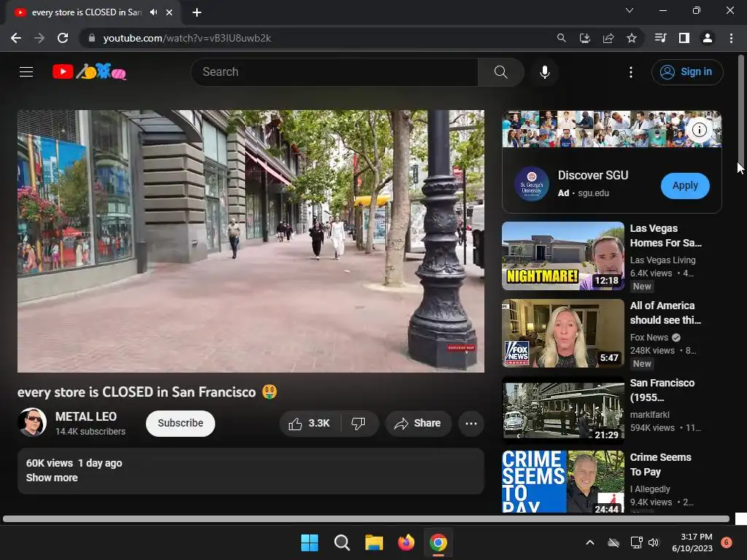This screenshot has height=560, width=747.
Task: Click the zoom magnifier in address bar
Action: click(x=561, y=38)
